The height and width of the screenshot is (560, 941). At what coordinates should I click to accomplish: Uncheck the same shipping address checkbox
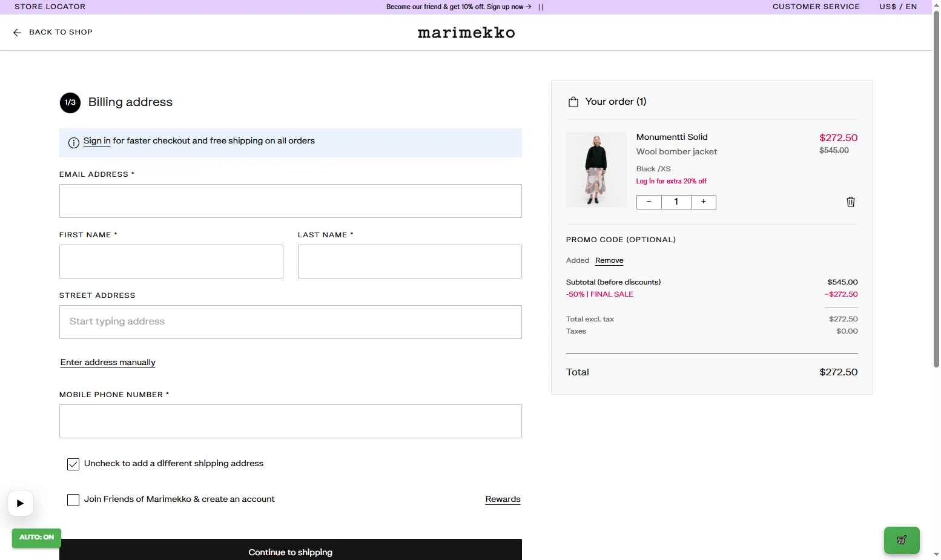73,464
